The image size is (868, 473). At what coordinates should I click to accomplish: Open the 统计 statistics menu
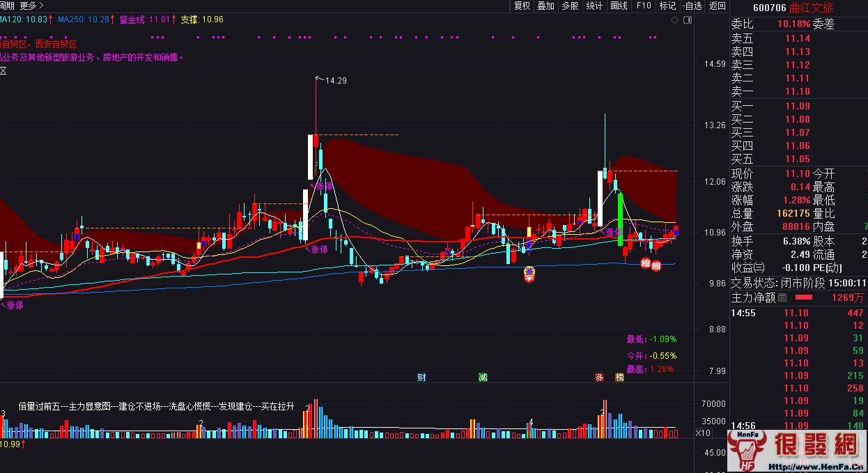coord(594,6)
